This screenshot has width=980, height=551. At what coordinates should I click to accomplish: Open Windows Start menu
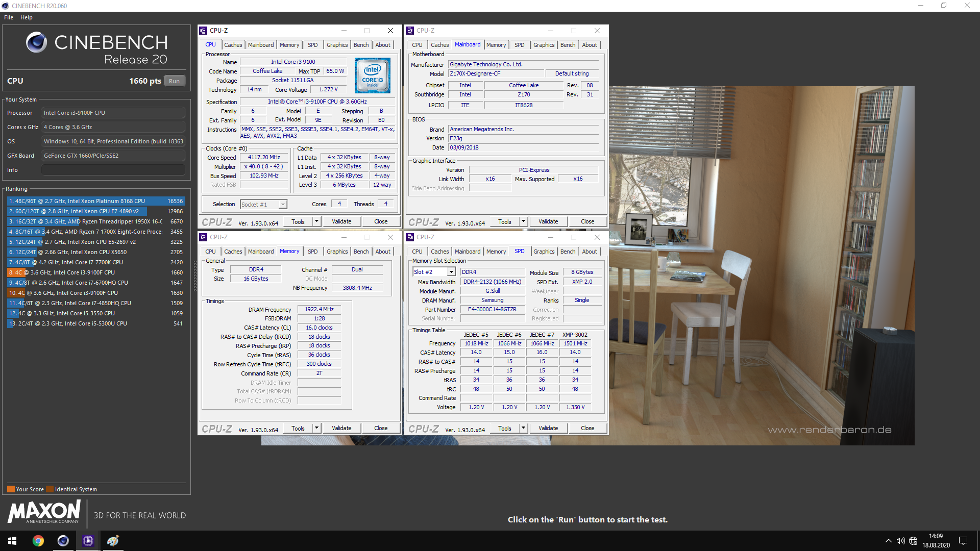click(12, 541)
